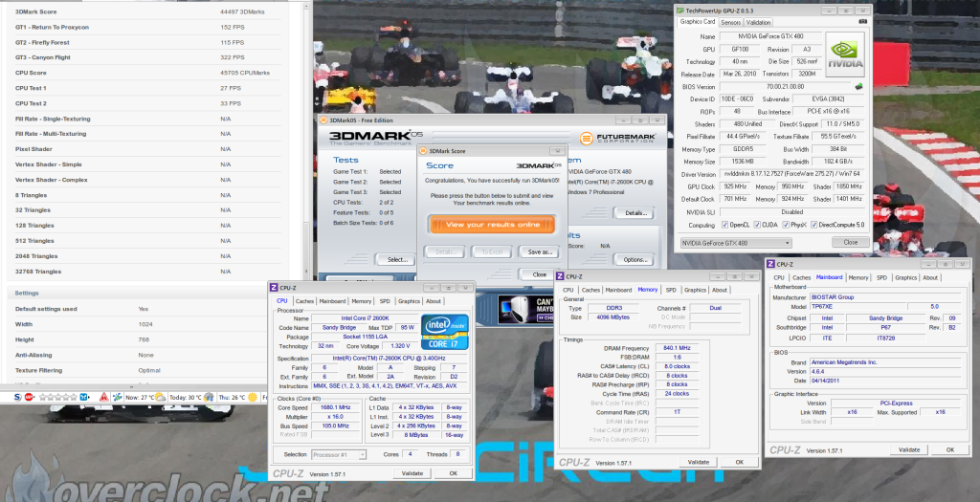The image size is (980, 502).
Task: Click the CPU Score 45705 CPUMarks value
Action: click(245, 73)
